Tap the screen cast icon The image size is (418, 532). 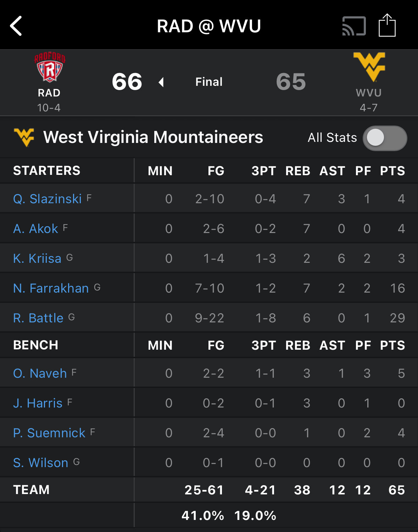(x=353, y=26)
